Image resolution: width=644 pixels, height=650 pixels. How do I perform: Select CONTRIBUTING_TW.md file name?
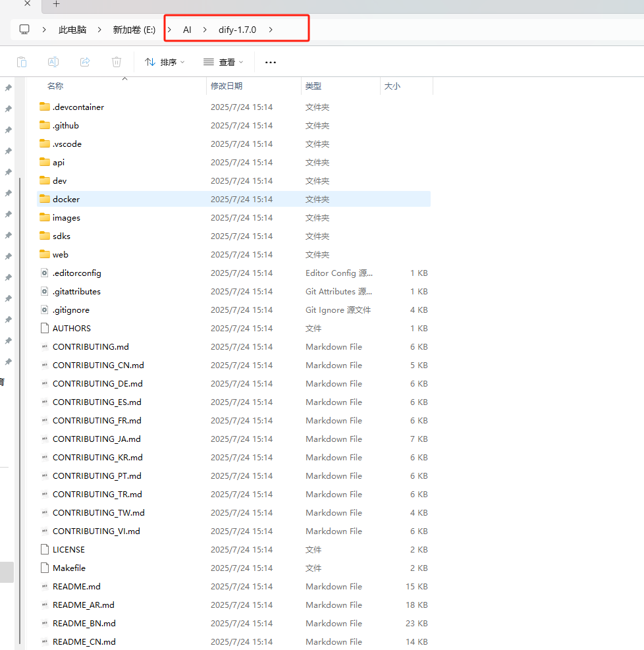coord(99,513)
